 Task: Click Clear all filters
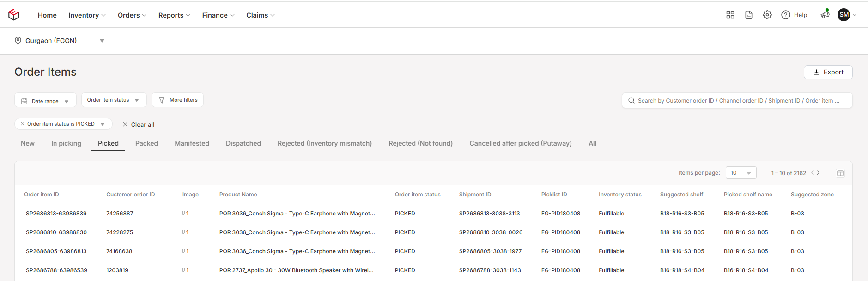pos(139,124)
